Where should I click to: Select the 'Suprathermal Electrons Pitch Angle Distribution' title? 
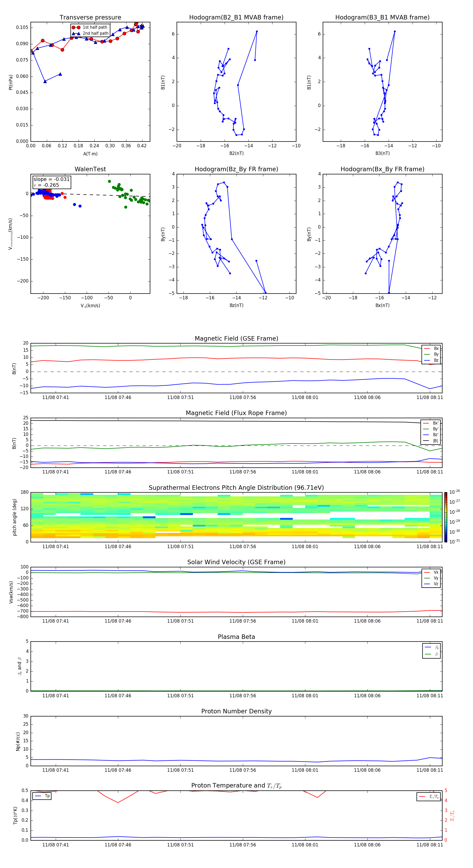pos(236,488)
